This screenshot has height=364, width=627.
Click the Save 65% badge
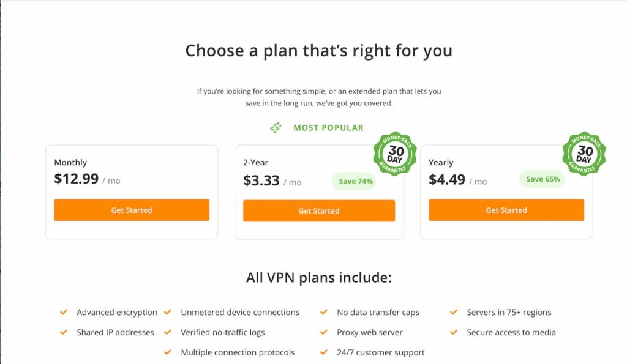(543, 179)
